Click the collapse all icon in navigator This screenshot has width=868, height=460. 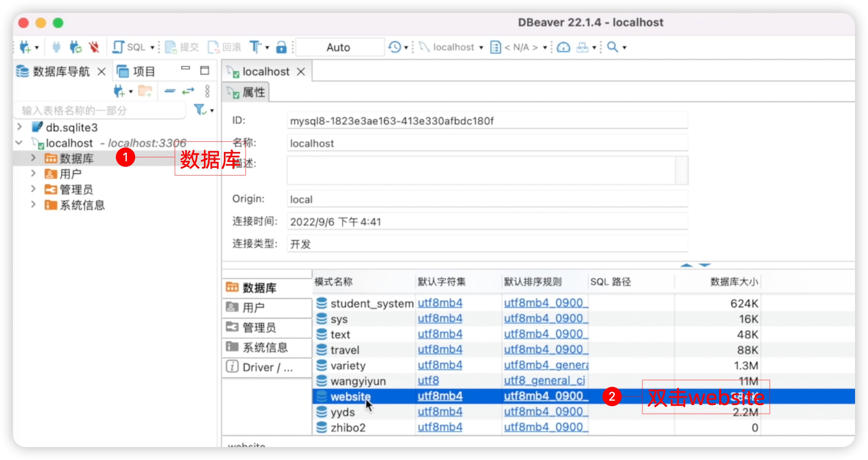click(x=170, y=91)
